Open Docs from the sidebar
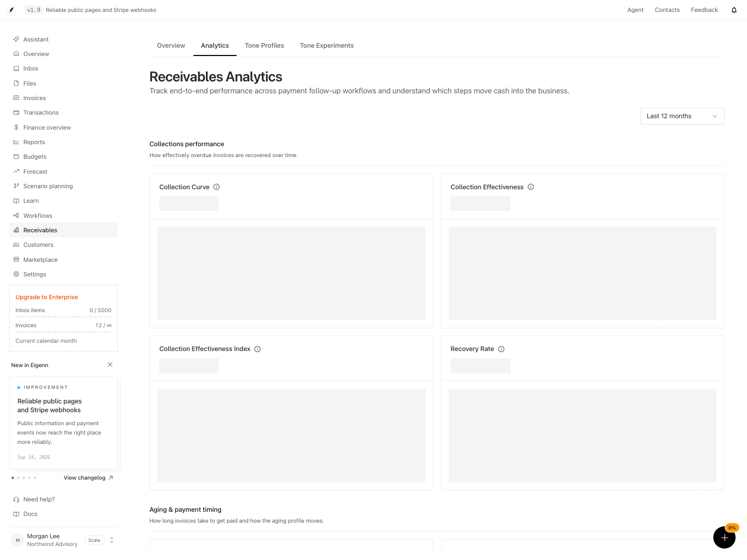The height and width of the screenshot is (560, 747). pyautogui.click(x=63, y=514)
